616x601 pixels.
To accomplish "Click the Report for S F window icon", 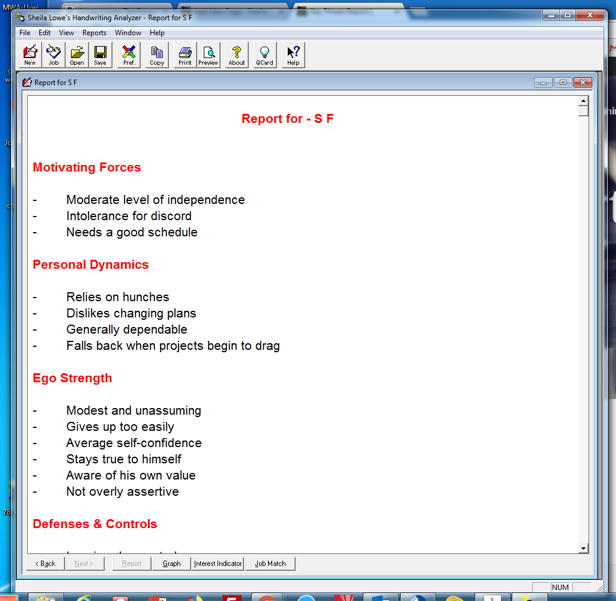I will coord(27,82).
